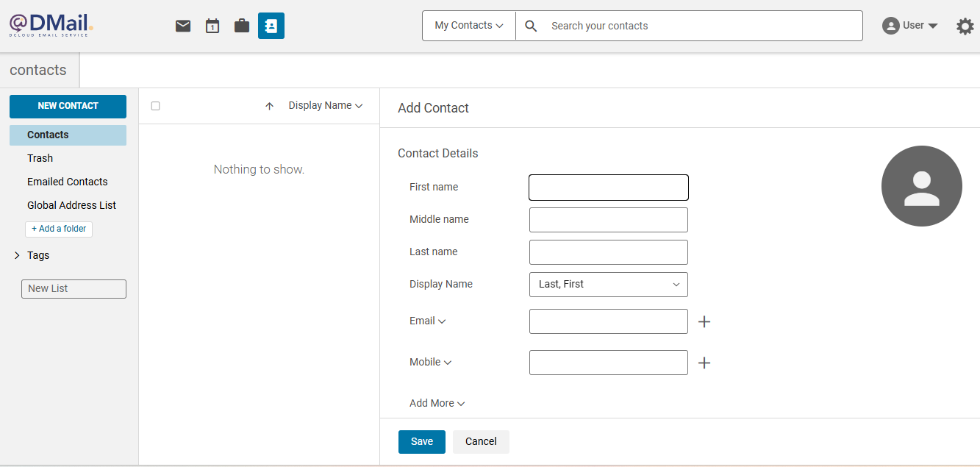Viewport: 980px width, 467px height.
Task: Click plus icon beside Email field
Action: coord(704,321)
